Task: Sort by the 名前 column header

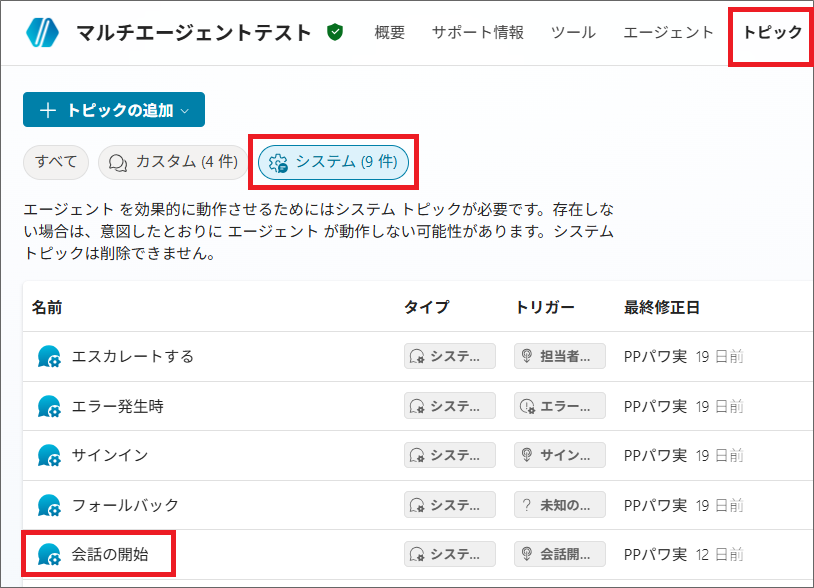Action: pyautogui.click(x=46, y=307)
